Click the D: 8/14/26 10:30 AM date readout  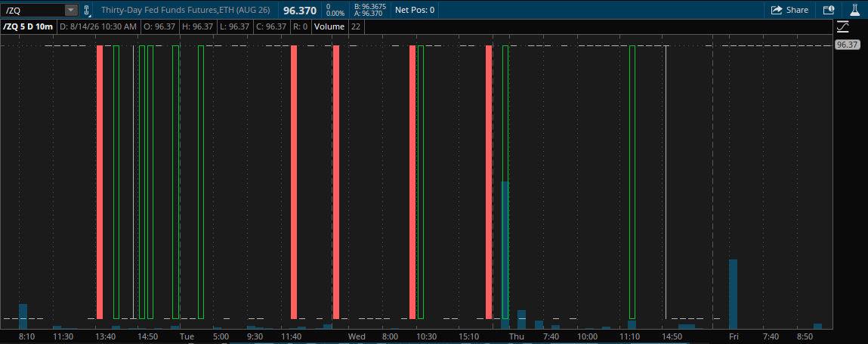click(x=98, y=26)
